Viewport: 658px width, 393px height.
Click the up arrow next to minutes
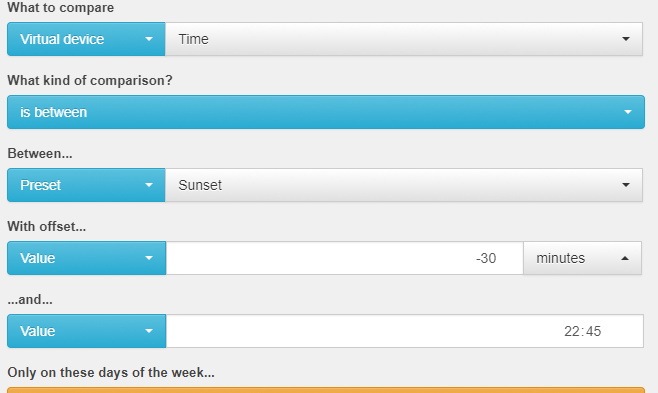625,258
